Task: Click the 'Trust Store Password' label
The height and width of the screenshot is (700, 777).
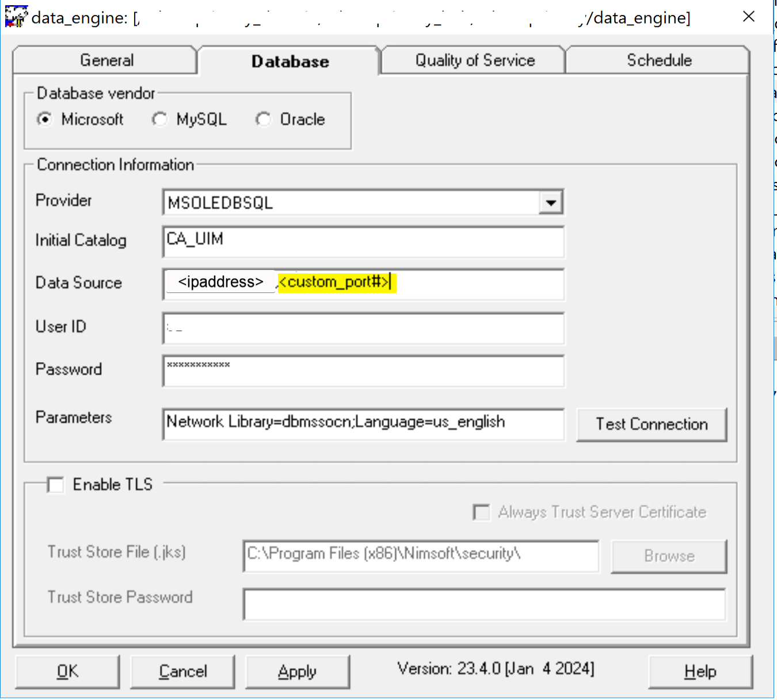Action: (120, 597)
